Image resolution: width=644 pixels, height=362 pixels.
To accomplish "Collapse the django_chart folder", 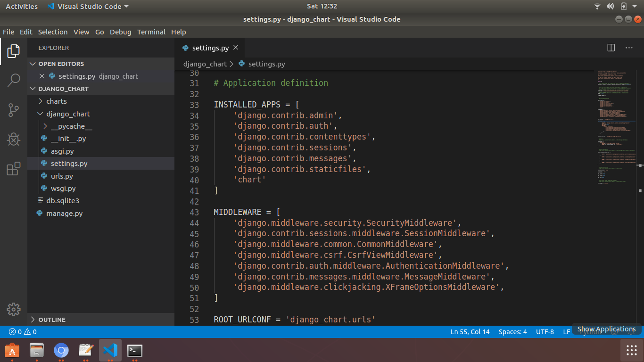I will click(x=67, y=114).
